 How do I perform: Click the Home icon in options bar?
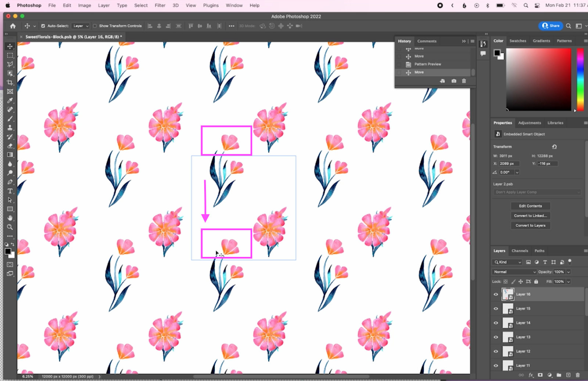[13, 26]
